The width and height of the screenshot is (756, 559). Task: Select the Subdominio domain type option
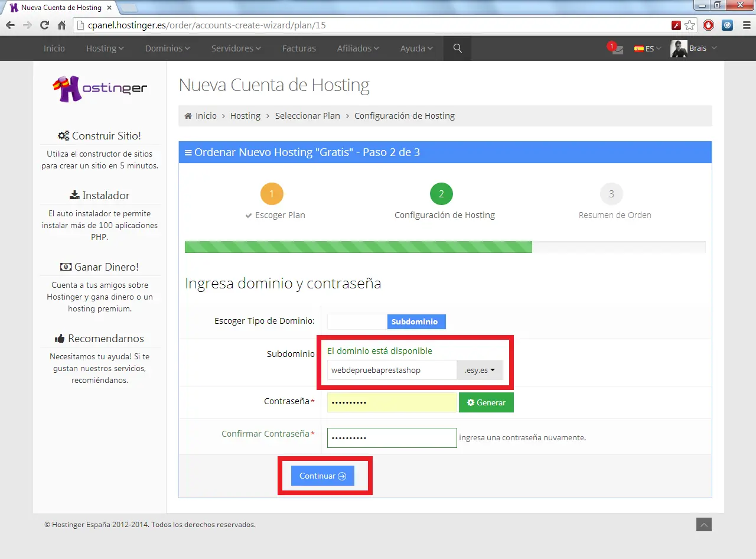point(416,321)
